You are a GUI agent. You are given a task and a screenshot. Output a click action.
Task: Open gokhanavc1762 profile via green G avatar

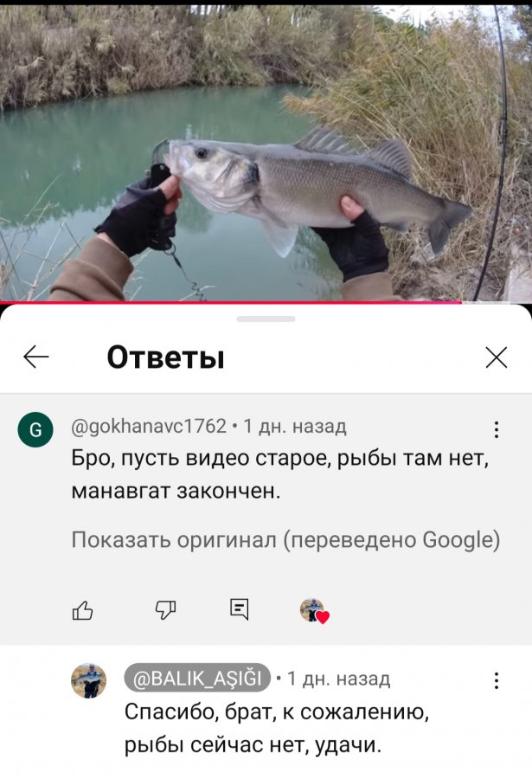click(35, 429)
